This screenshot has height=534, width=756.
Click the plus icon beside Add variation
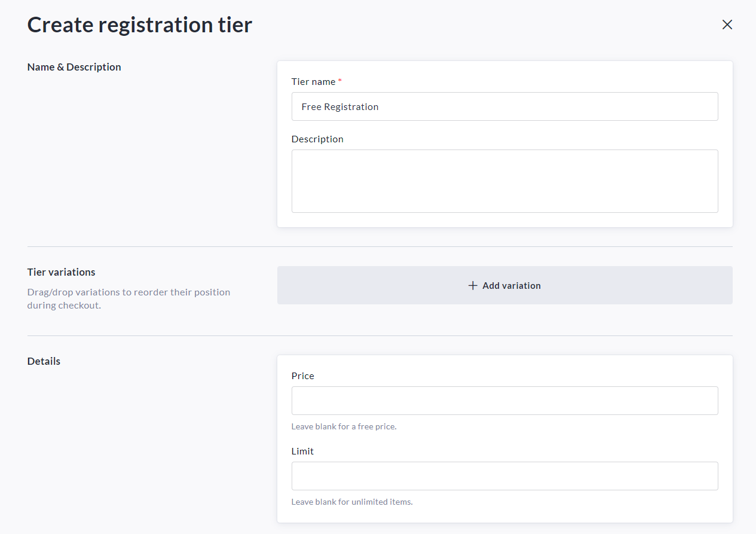click(x=473, y=285)
